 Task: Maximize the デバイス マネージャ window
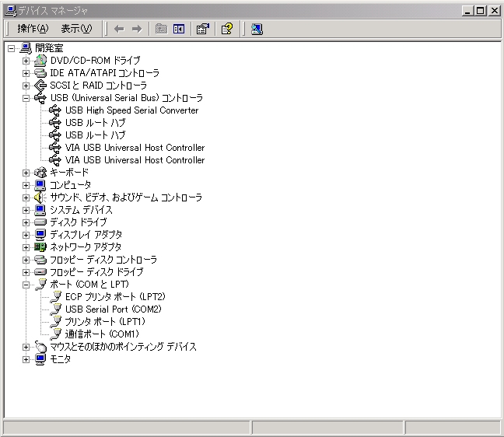(481, 11)
